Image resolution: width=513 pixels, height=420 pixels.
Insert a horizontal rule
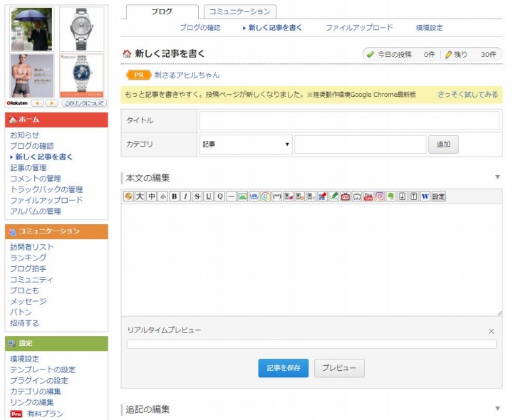[x=232, y=196]
